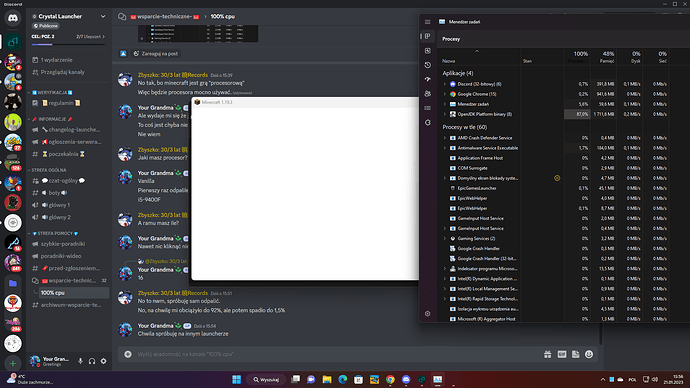
Task: Toggle headphones deafen in user panel
Action: tap(92, 361)
